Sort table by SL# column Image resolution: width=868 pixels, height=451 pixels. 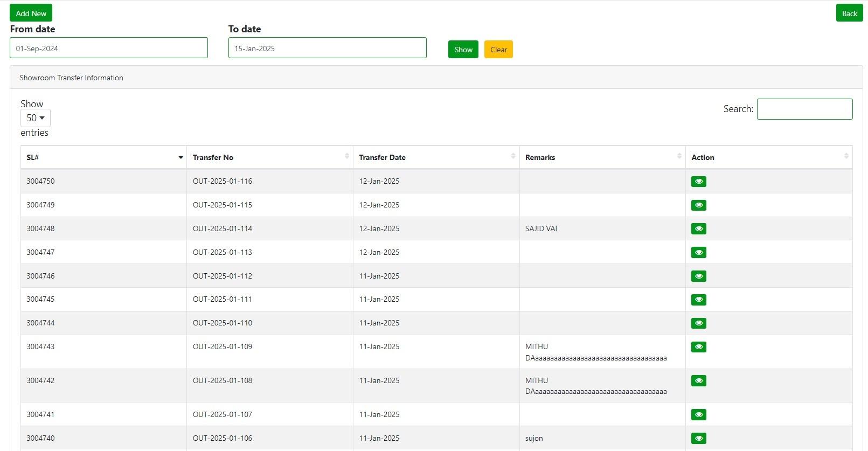pos(103,157)
